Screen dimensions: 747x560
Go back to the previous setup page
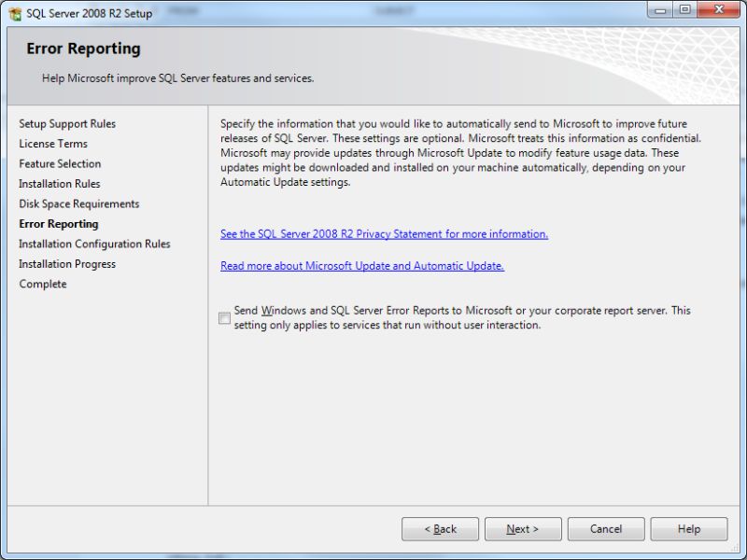click(440, 529)
